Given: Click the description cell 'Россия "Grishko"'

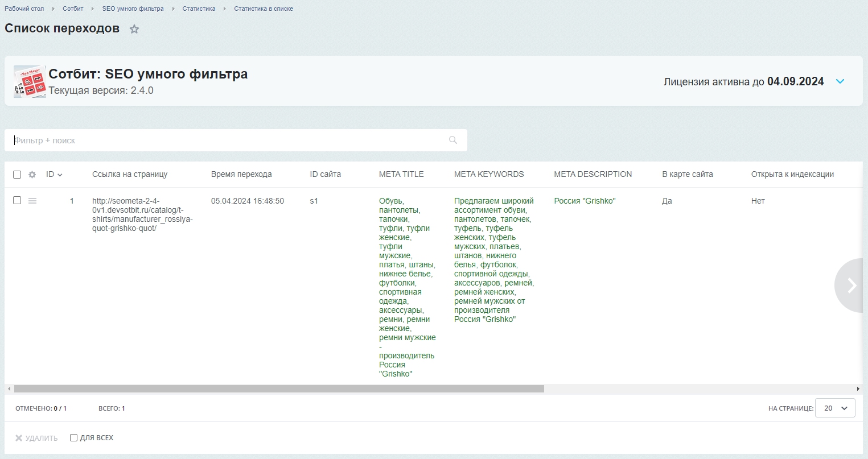Looking at the screenshot, I should click(585, 201).
